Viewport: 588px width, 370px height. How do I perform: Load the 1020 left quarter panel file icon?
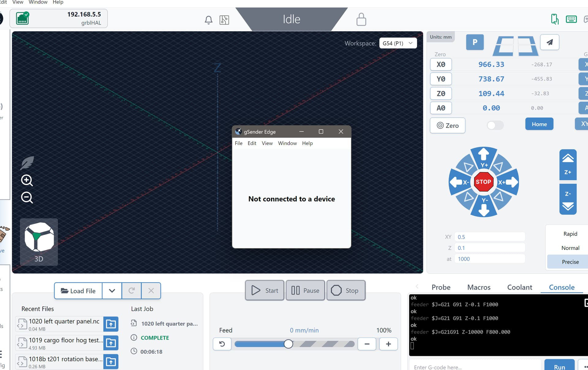point(111,324)
